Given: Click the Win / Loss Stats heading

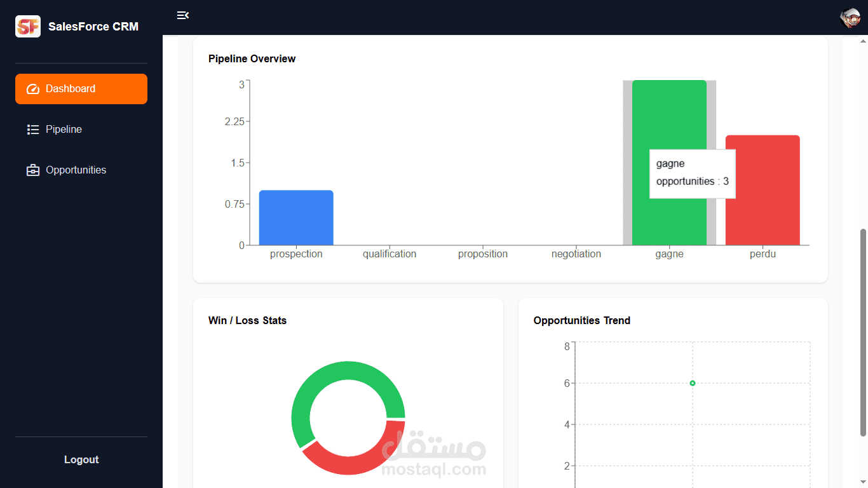Looking at the screenshot, I should coord(248,320).
